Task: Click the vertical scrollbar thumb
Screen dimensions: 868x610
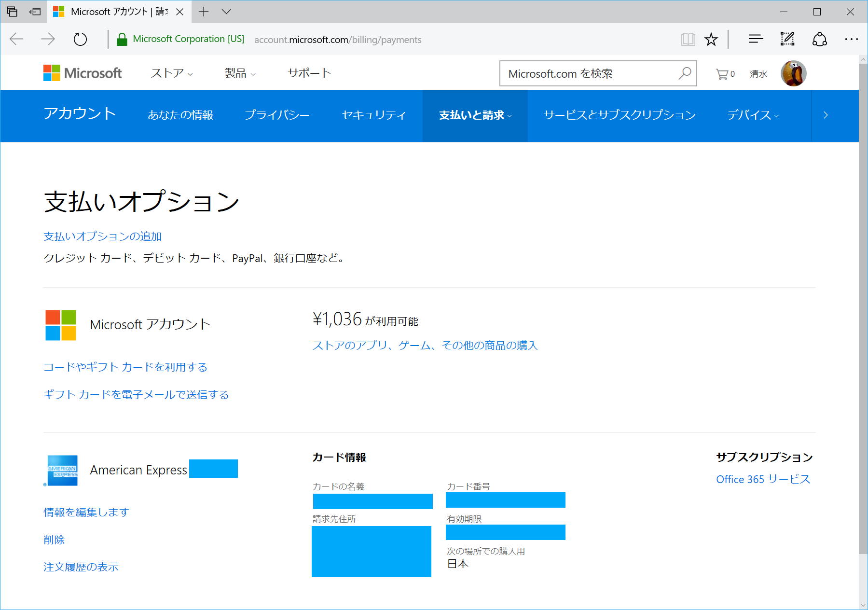Action: 863,309
